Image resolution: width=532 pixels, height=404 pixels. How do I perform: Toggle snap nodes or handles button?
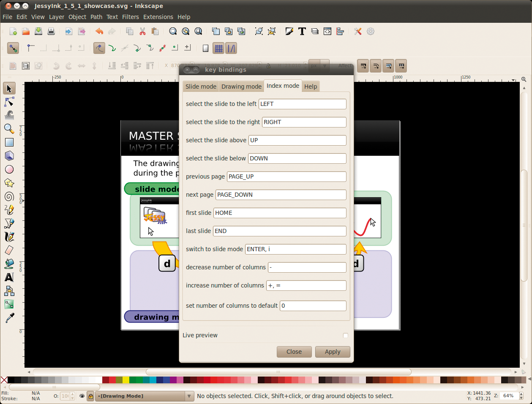pos(99,48)
